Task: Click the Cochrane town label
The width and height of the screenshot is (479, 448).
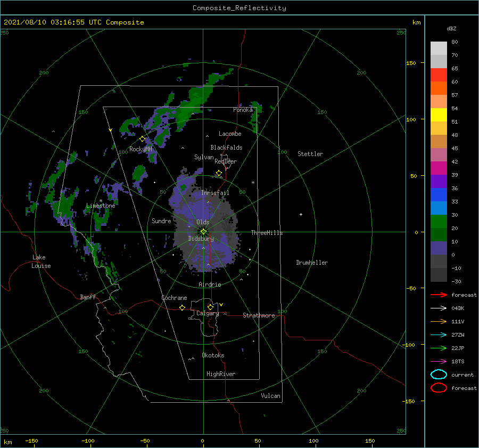Action: (174, 298)
